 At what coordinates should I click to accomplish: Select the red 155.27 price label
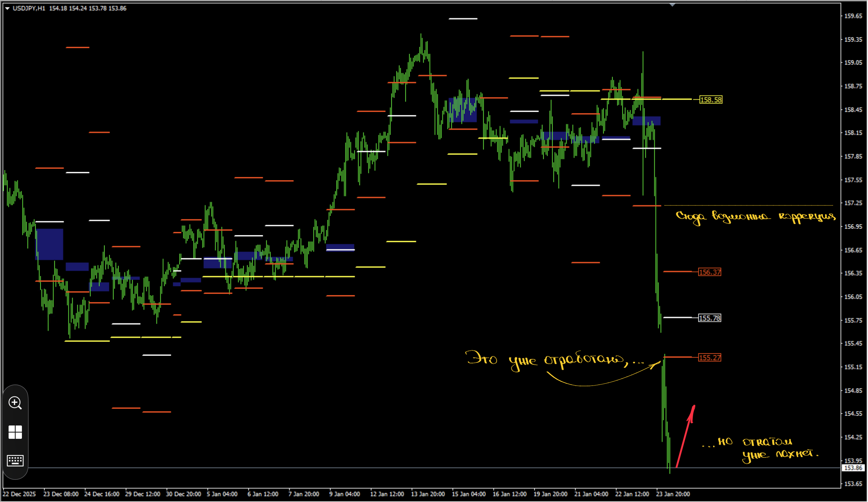pos(709,358)
